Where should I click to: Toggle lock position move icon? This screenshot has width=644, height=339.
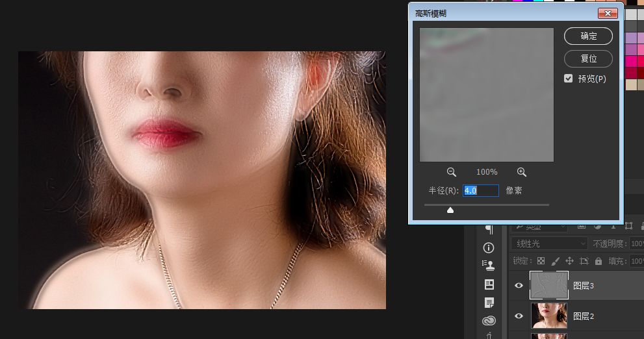point(569,261)
